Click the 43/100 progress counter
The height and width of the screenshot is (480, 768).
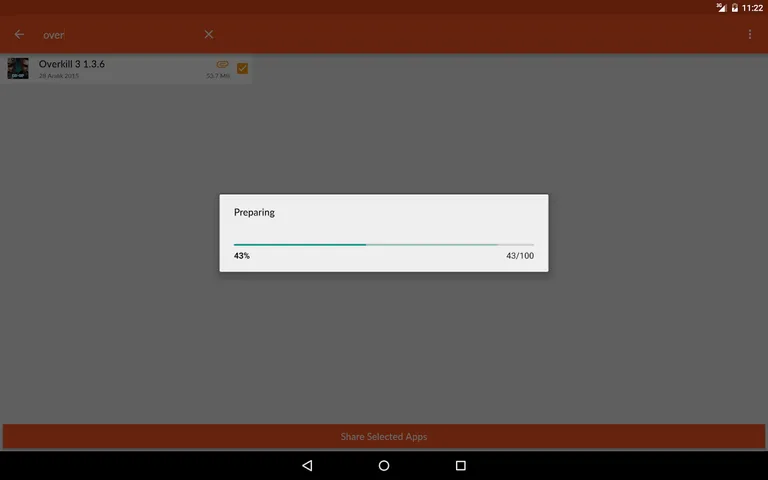pyautogui.click(x=520, y=256)
